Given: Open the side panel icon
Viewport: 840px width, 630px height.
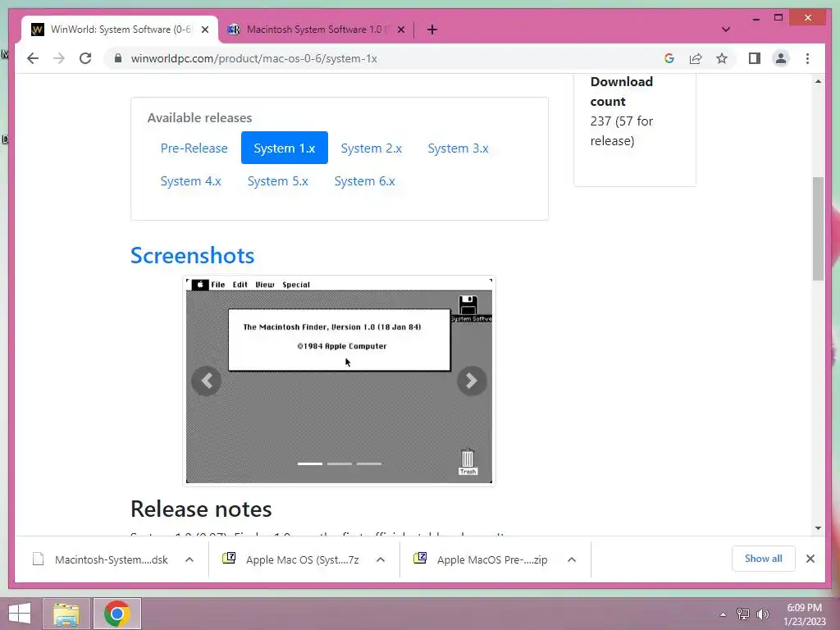Looking at the screenshot, I should (x=755, y=58).
